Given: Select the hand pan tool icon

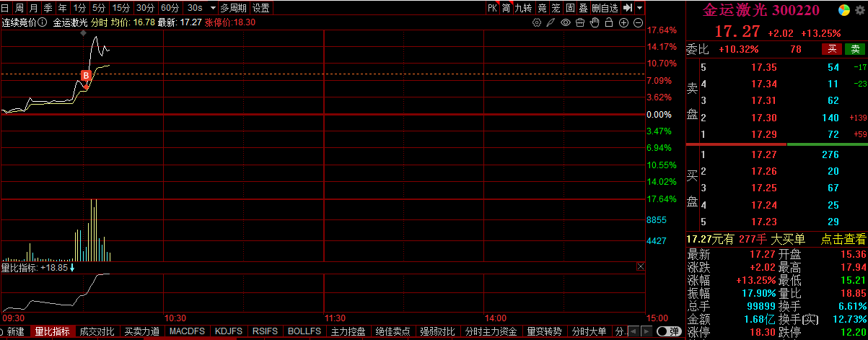Looking at the screenshot, I should point(595,23).
